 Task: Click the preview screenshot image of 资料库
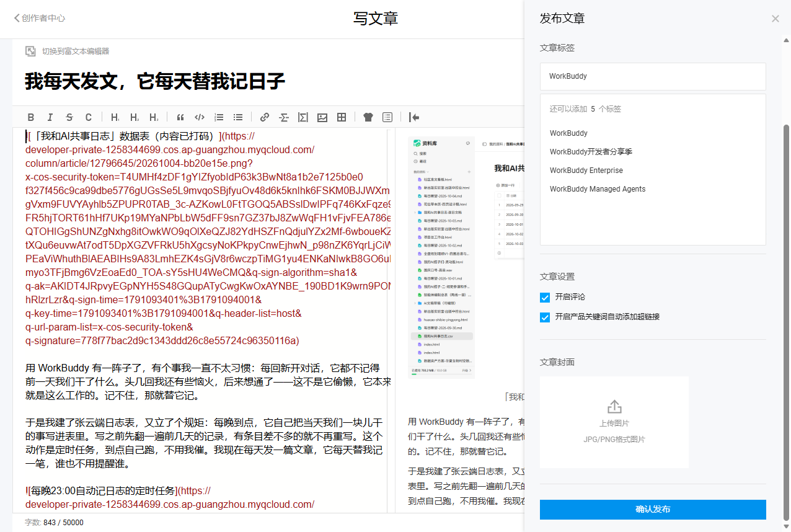pos(466,257)
